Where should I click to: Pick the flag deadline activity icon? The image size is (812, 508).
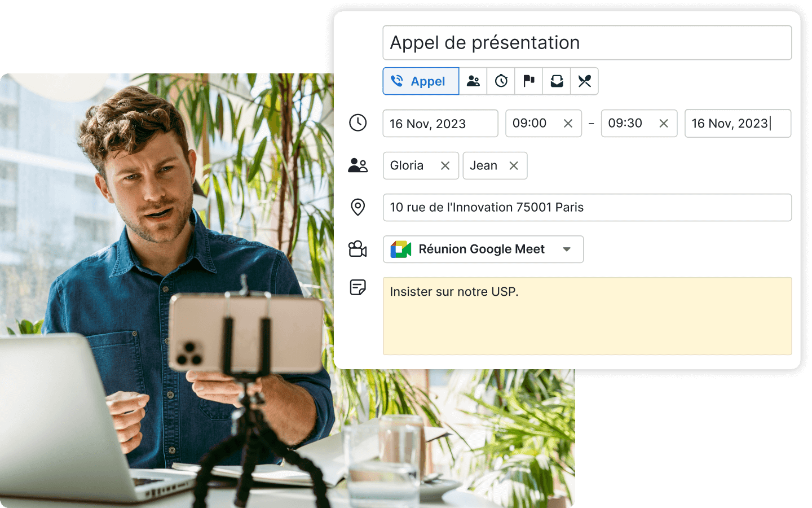528,81
